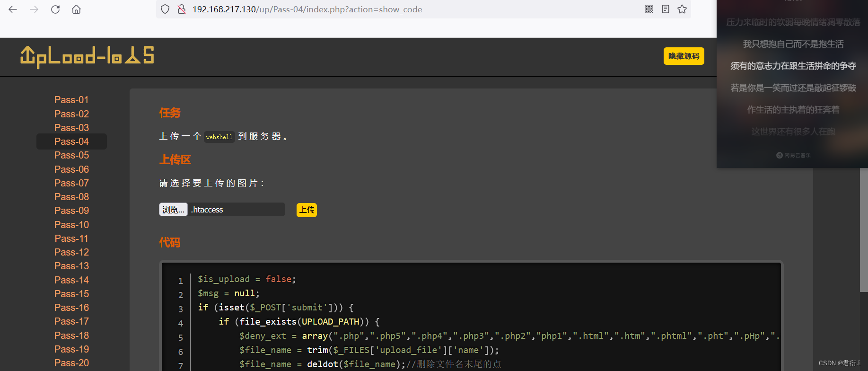This screenshot has width=868, height=371.
Task: Open the Pass-07 level
Action: [71, 183]
